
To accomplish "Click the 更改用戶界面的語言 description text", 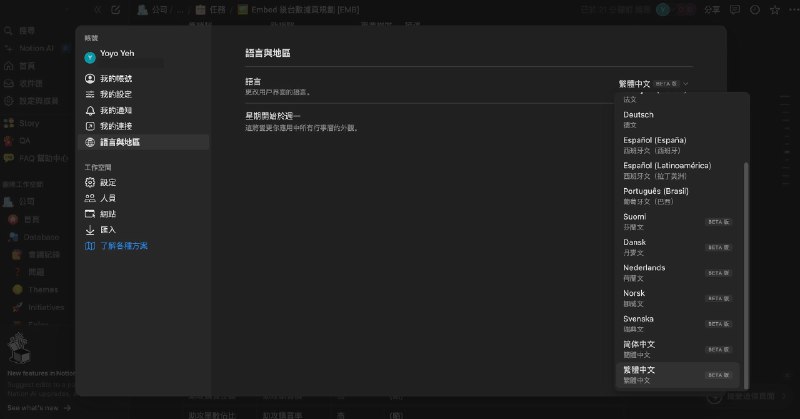I will click(278, 92).
